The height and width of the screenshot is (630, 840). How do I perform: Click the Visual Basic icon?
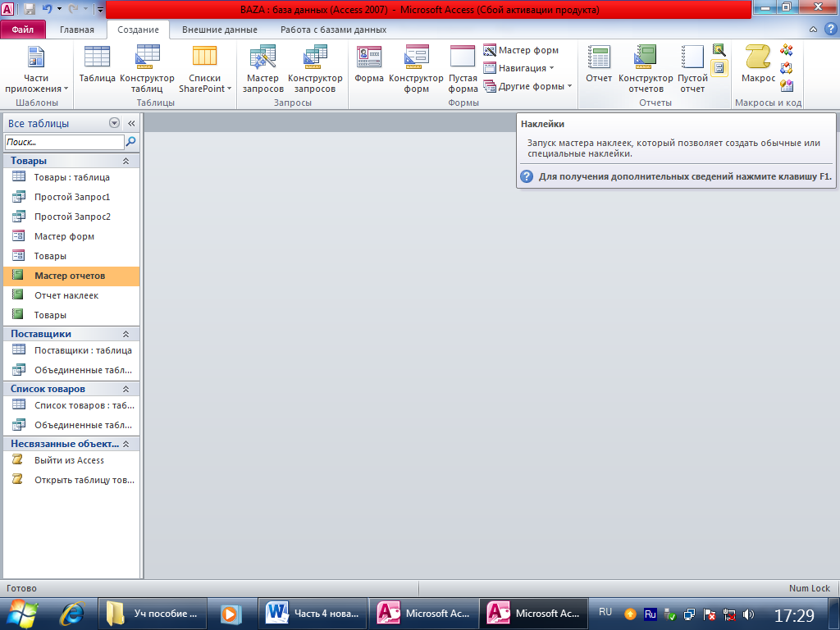[x=787, y=85]
